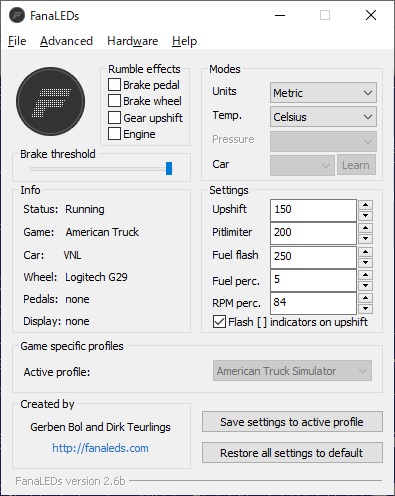The image size is (395, 496).
Task: Decrease Fuel flash value with down arrow
Action: tap(366, 263)
